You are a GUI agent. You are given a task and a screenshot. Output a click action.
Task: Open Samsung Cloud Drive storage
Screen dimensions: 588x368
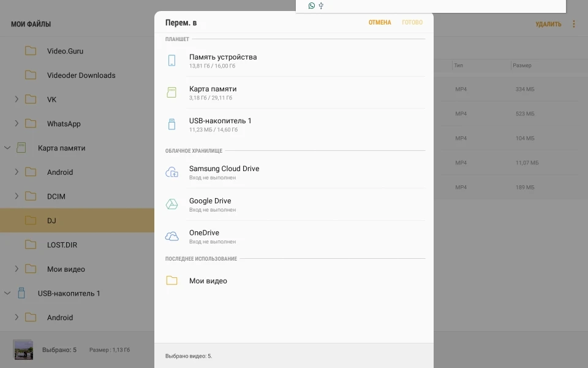pyautogui.click(x=295, y=172)
